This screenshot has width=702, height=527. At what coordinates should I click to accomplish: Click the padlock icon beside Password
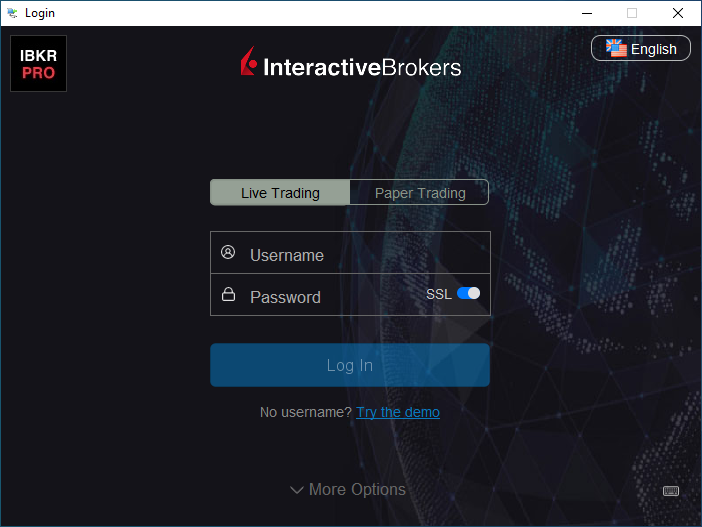click(228, 295)
